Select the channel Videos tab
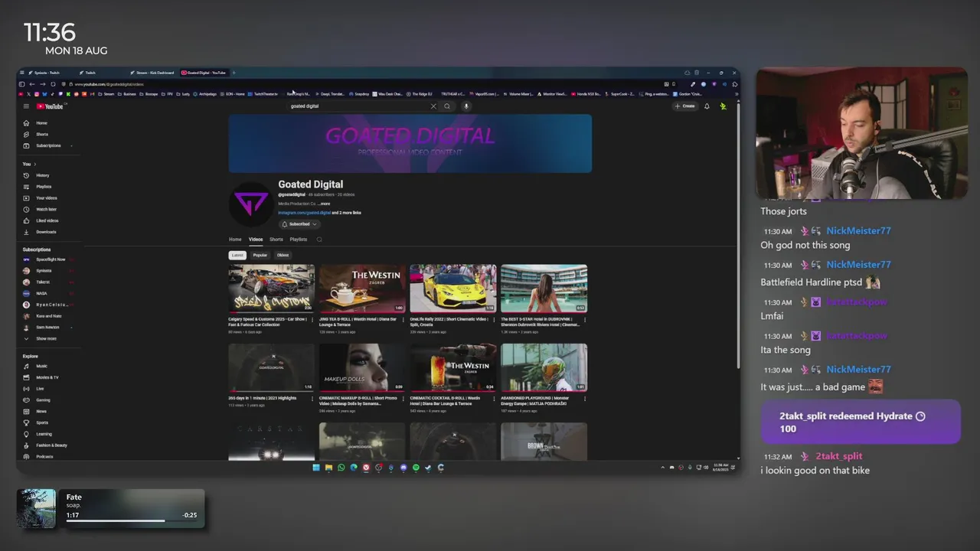 (256, 240)
